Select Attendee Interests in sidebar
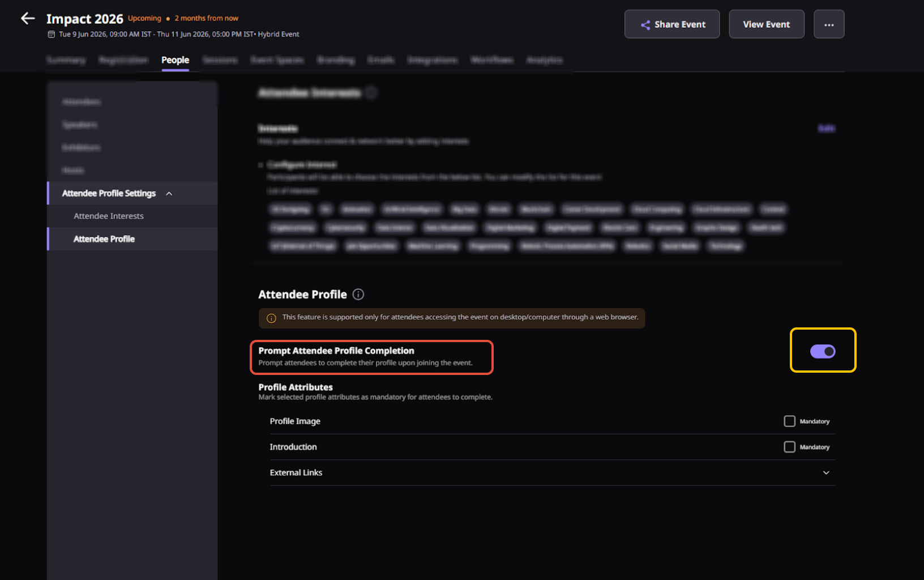 coord(109,216)
